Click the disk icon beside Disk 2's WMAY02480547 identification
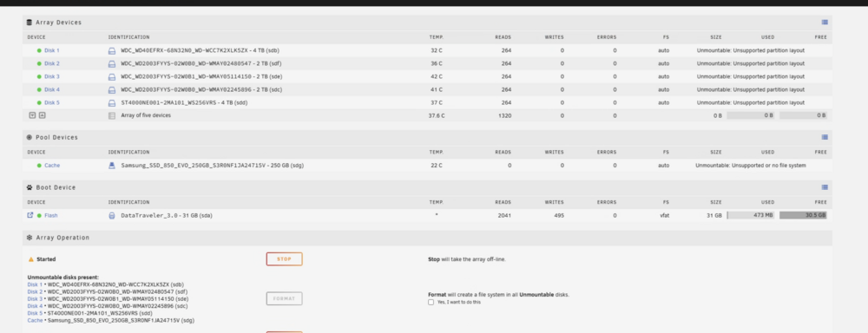868x333 pixels. click(111, 63)
